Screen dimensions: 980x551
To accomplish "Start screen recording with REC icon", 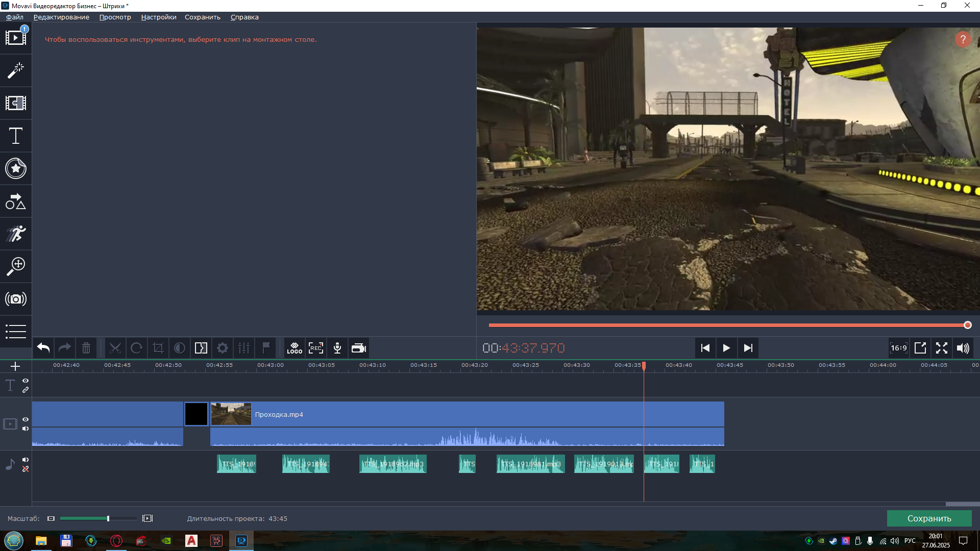I will pos(316,348).
